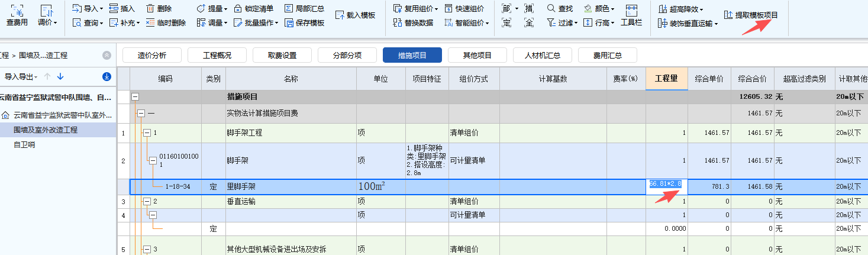Open the 颜色 color dropdown
This screenshot has height=255, width=868.
click(599, 9)
